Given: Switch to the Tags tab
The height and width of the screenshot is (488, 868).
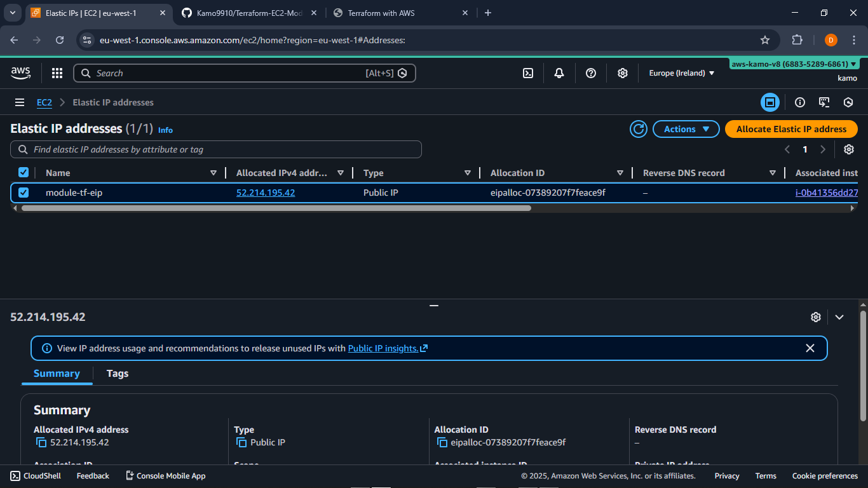Looking at the screenshot, I should [x=118, y=374].
